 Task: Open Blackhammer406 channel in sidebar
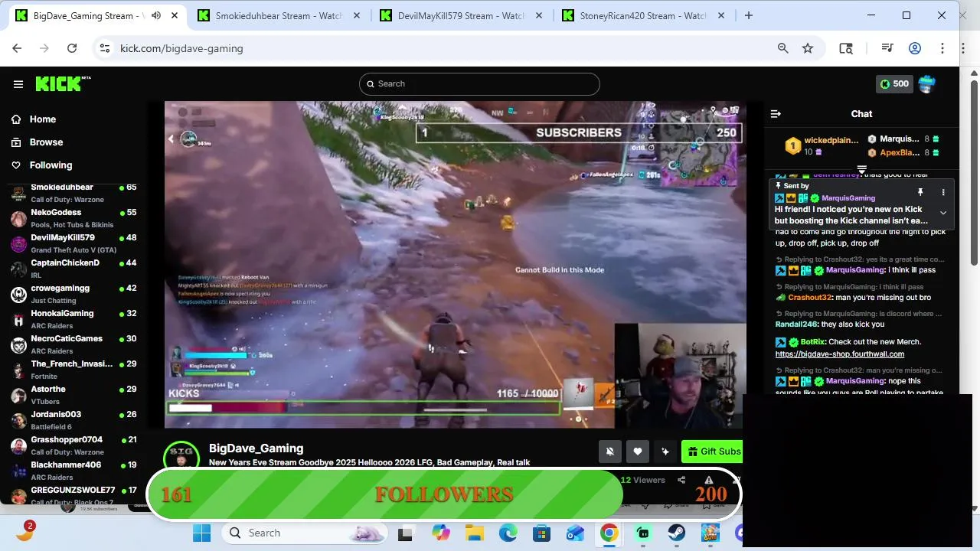point(73,471)
